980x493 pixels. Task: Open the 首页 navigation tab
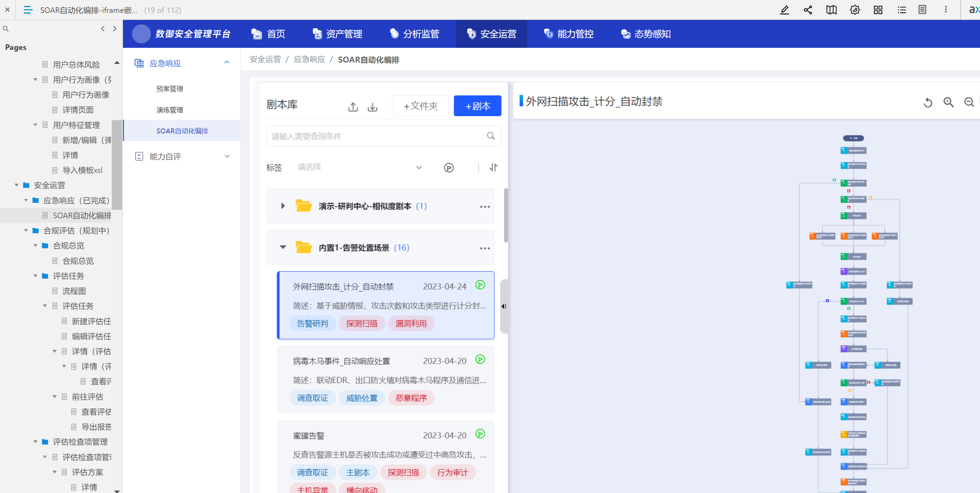click(269, 34)
